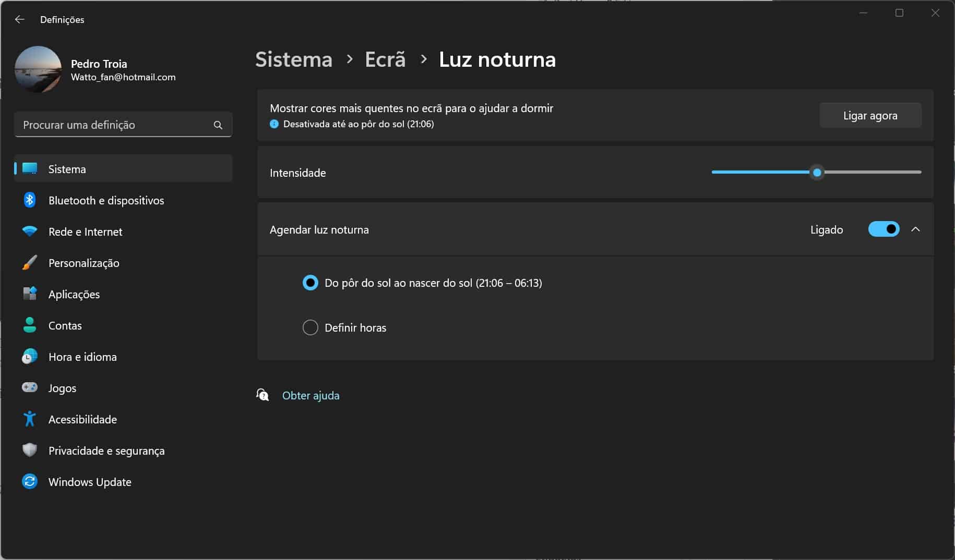Click the back arrow icon in title bar
The image size is (955, 560).
click(20, 19)
